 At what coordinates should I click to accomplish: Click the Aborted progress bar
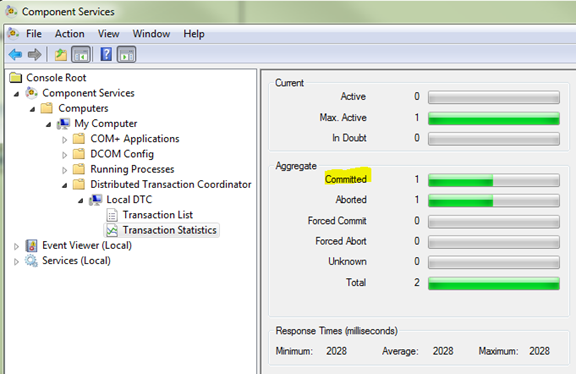(x=494, y=201)
